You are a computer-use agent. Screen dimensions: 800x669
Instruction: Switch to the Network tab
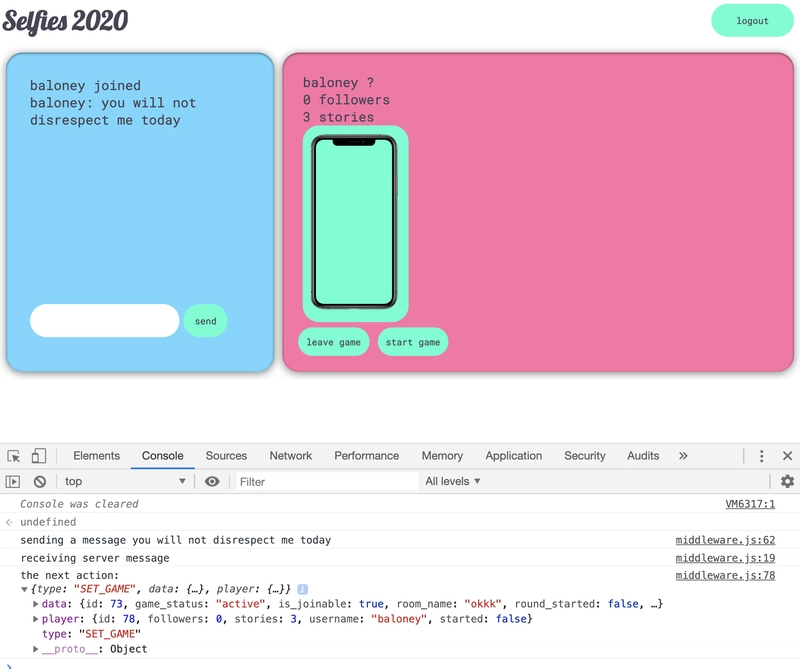pos(291,456)
